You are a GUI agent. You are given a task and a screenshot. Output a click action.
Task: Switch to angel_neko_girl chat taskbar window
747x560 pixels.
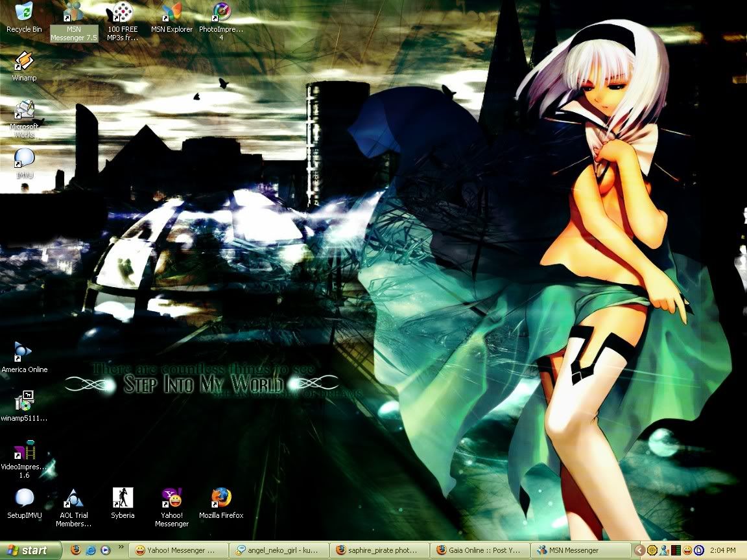(279, 550)
